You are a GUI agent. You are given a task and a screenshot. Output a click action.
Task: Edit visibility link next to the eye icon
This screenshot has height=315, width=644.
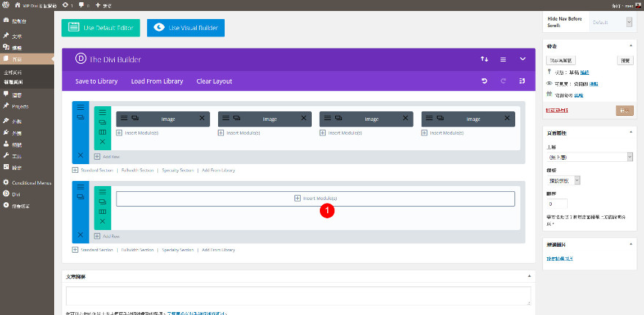coord(594,84)
